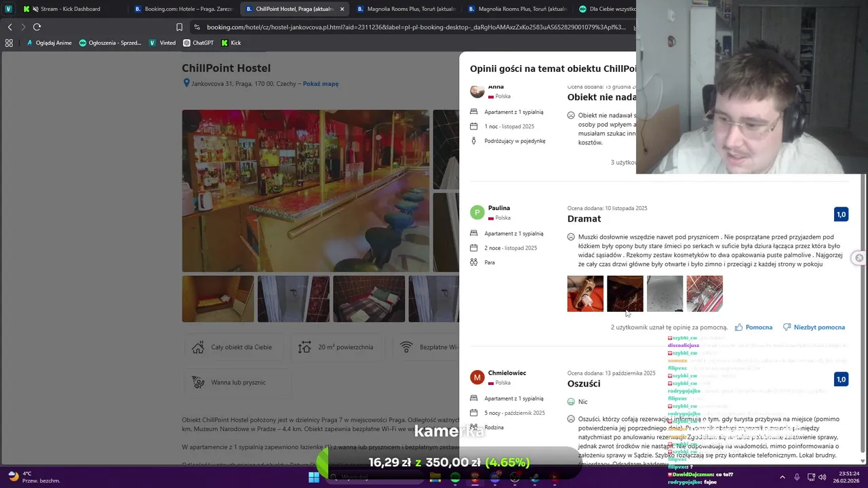Go back using the browser back arrow
Screen dimensions: 868x488
tap(9, 27)
